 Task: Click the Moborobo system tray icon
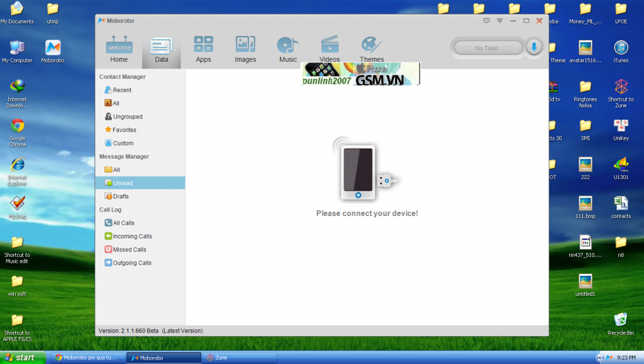tap(609, 358)
